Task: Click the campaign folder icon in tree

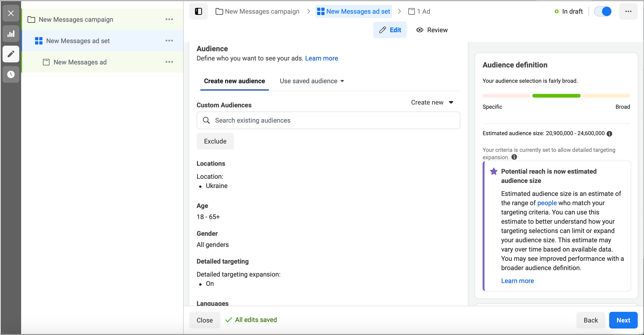Action: coord(31,19)
